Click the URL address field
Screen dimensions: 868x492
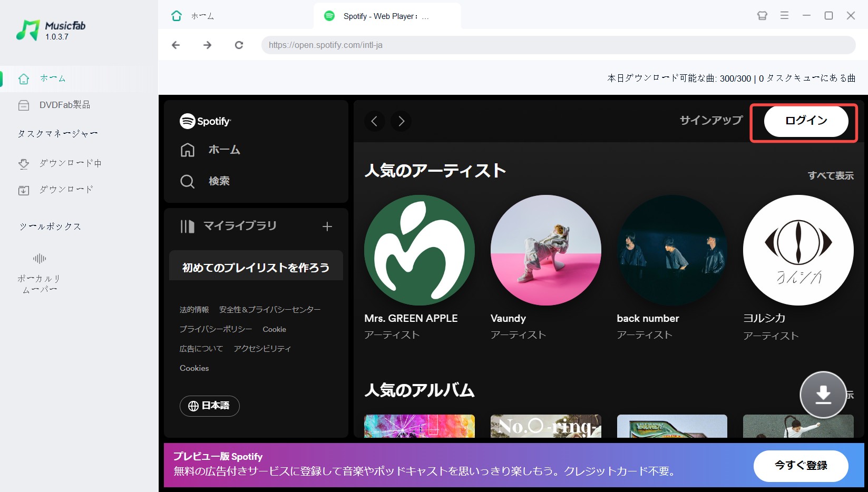coord(558,45)
